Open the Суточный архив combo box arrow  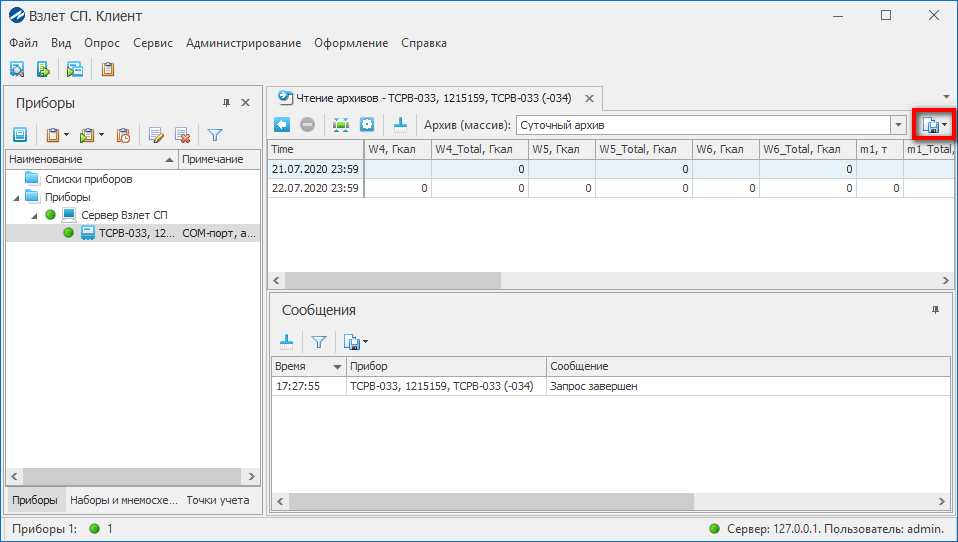pyautogui.click(x=898, y=125)
